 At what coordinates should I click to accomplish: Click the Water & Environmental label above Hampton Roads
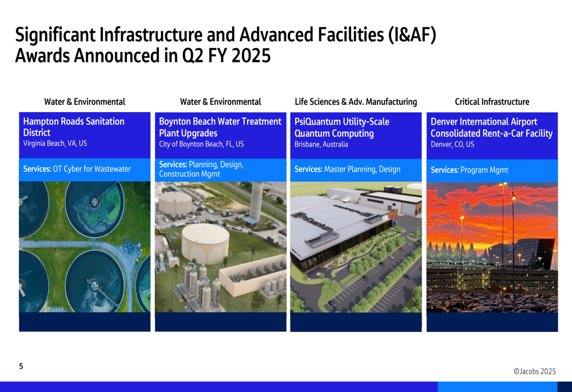click(85, 102)
